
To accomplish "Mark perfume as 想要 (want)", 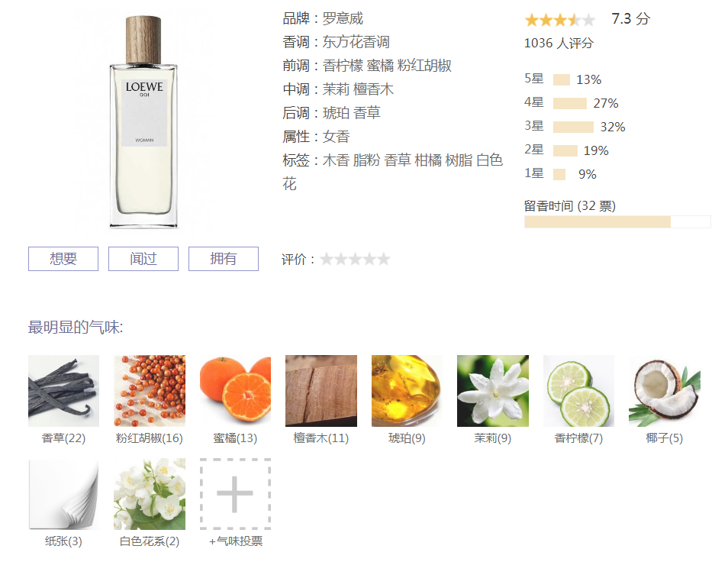I will [63, 259].
